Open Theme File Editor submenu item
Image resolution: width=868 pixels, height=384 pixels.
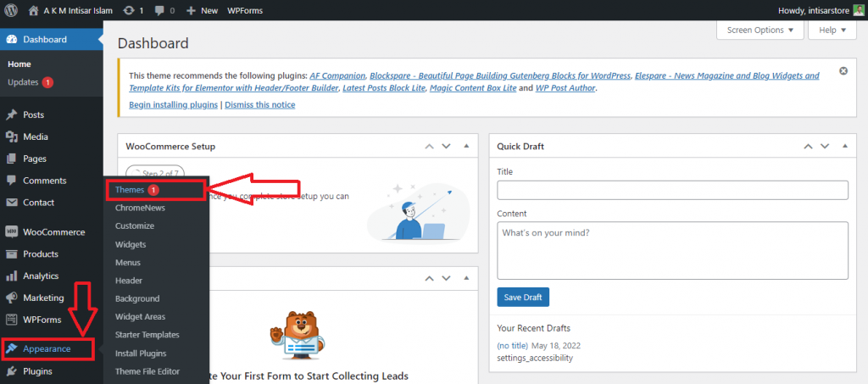point(147,371)
